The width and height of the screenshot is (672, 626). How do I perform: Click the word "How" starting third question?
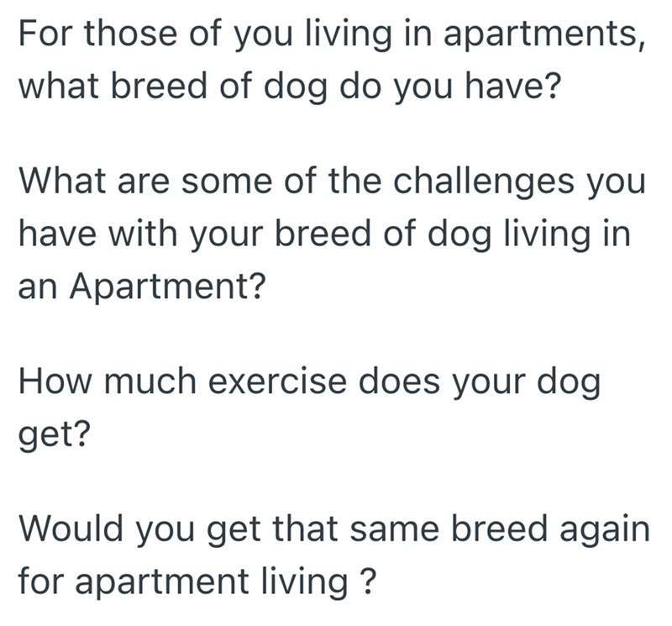[x=55, y=381]
